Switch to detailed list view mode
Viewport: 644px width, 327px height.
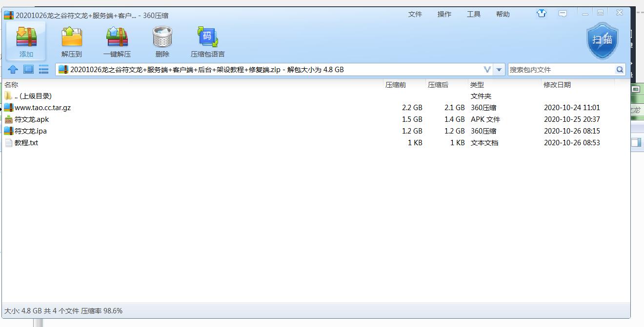coord(44,70)
